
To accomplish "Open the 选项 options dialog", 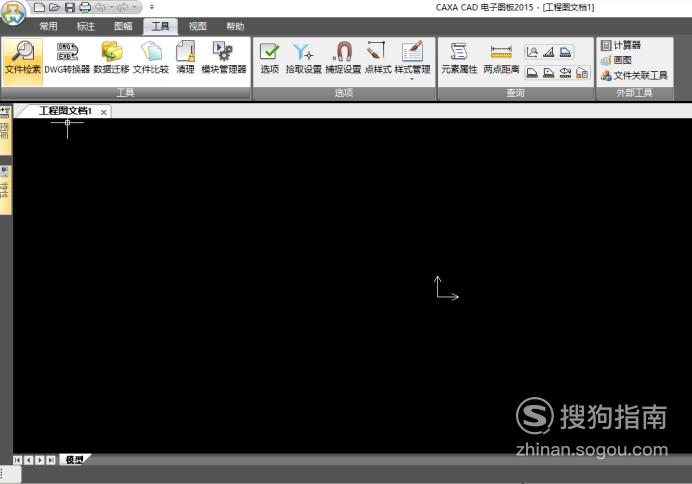I will [x=269, y=58].
